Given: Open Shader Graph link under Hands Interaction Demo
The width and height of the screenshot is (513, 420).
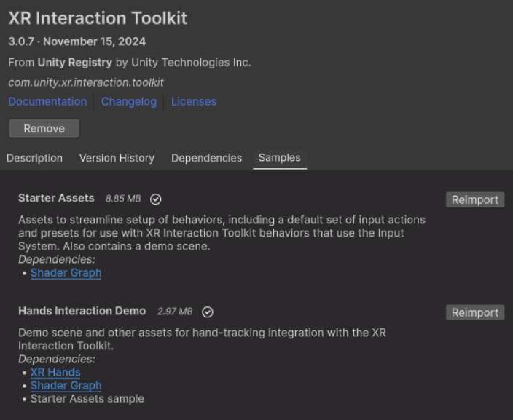Looking at the screenshot, I should tap(66, 386).
